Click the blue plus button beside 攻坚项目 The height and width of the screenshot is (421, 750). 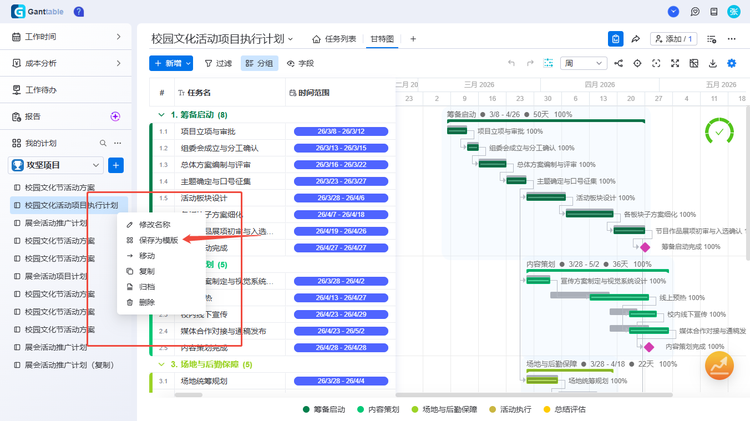tap(116, 165)
